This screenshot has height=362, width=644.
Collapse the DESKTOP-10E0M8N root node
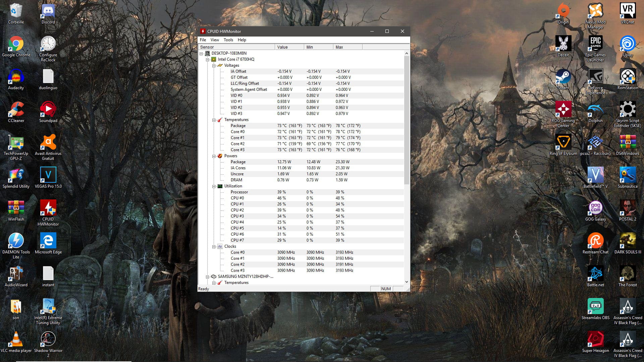pyautogui.click(x=201, y=53)
